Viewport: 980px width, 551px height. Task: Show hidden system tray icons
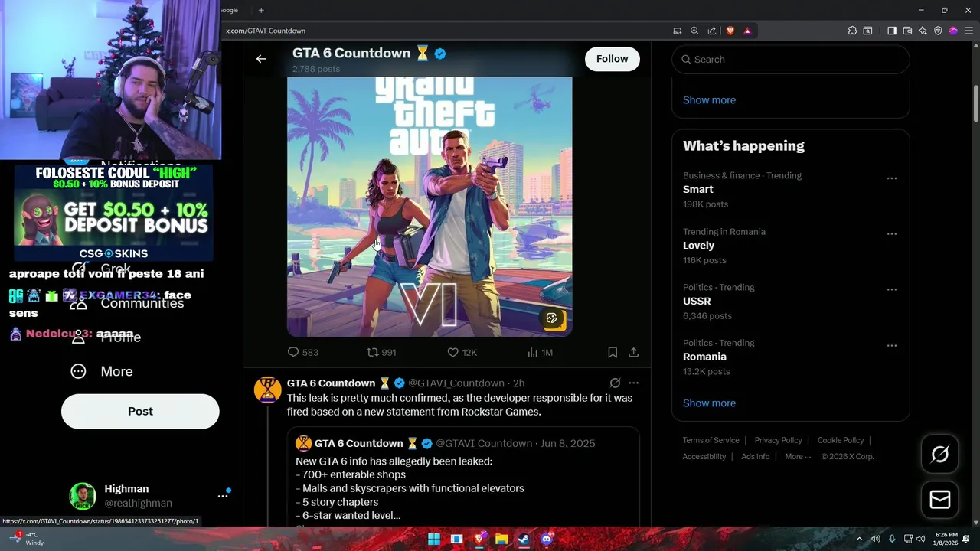pos(859,540)
